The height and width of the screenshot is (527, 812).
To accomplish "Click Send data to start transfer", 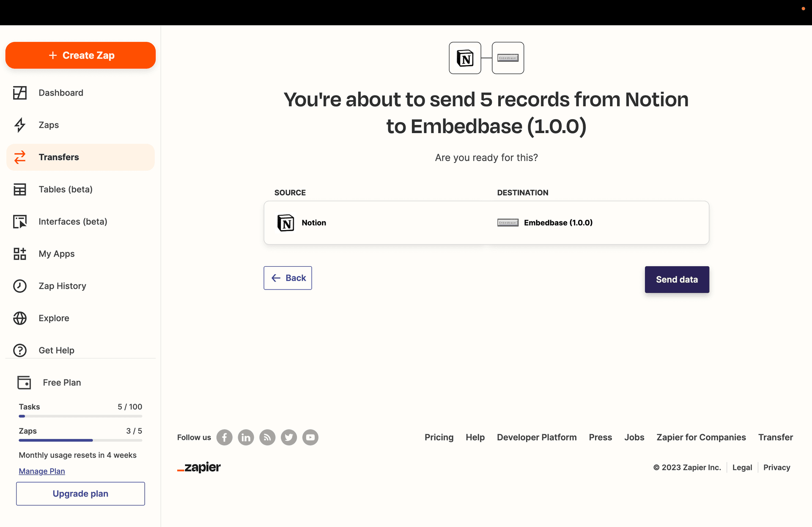I will pyautogui.click(x=677, y=279).
